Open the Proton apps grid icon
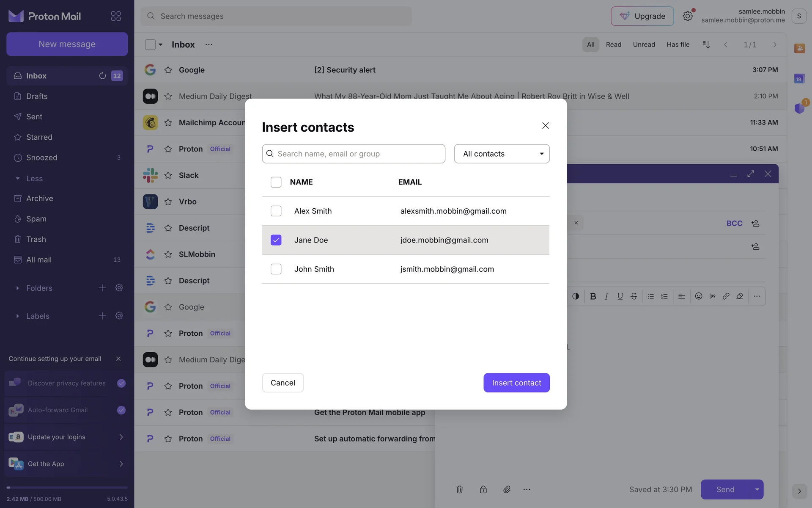This screenshot has width=812, height=508. click(116, 16)
